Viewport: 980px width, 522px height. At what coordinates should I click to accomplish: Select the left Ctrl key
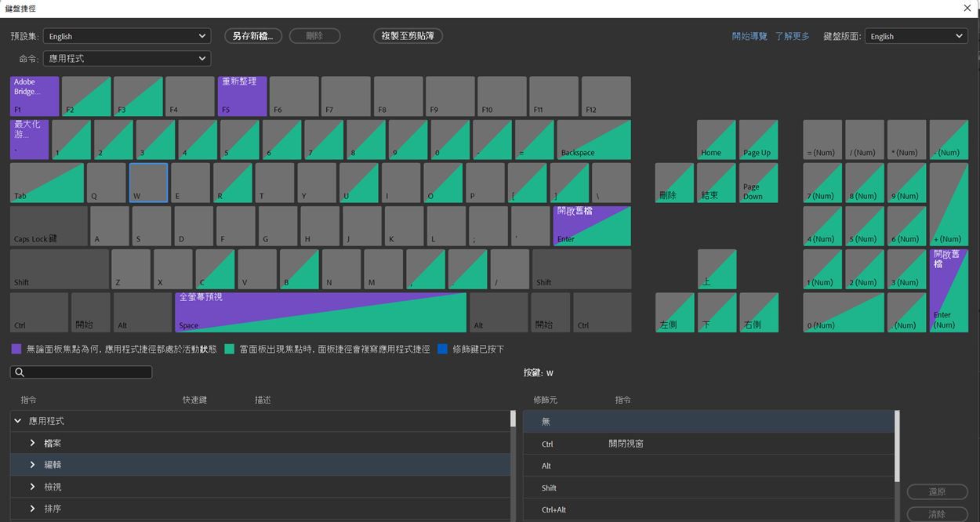39,312
